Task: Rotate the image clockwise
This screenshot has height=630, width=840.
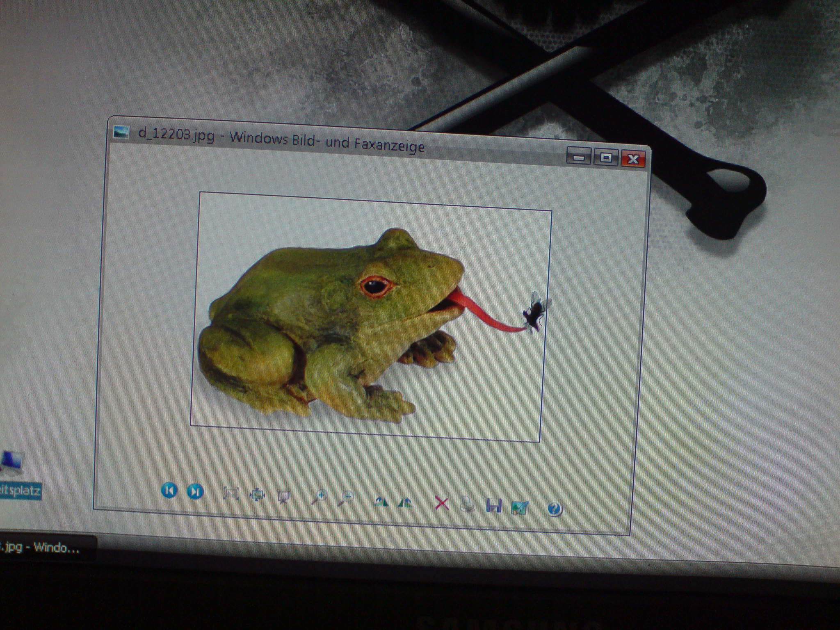Action: 381,501
